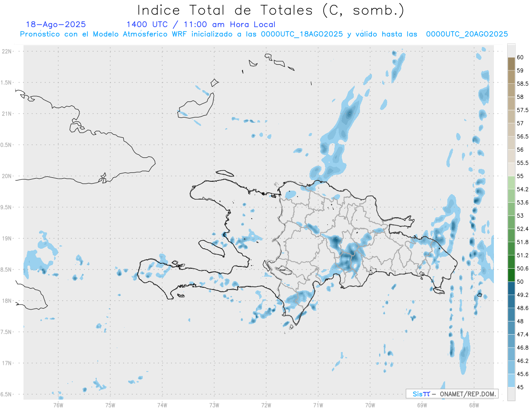Viewport: 532px width, 411px height.
Task: Click the "55.5" value on the color scale
Action: coord(523,163)
